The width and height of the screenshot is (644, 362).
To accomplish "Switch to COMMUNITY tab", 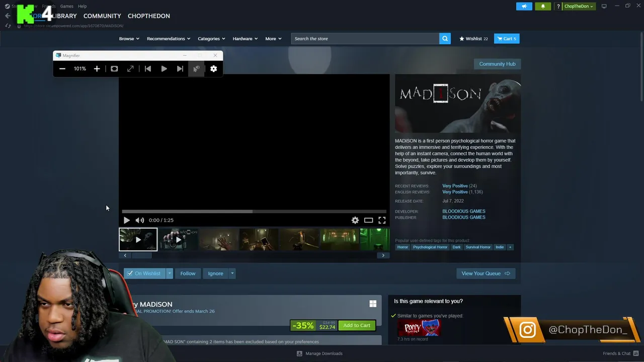I will [x=102, y=16].
